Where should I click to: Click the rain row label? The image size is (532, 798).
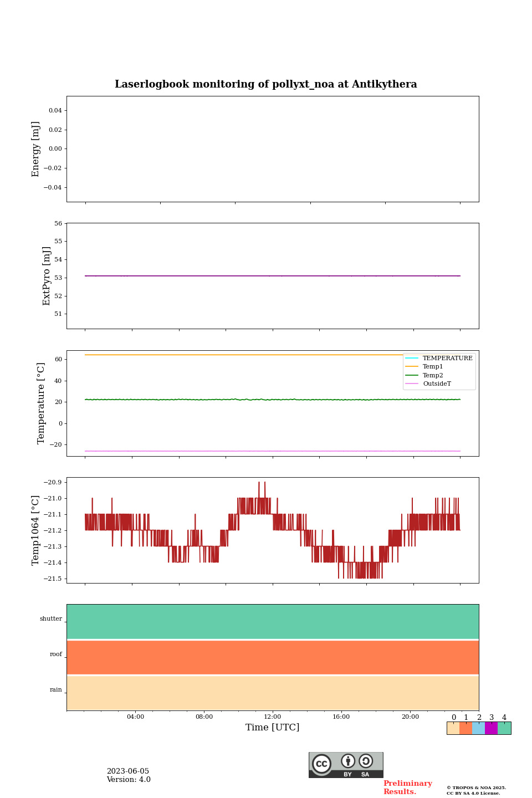56,690
